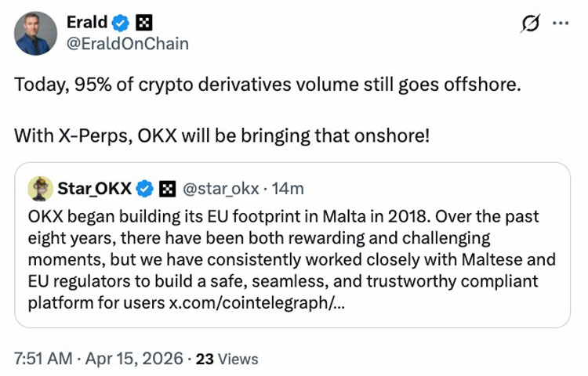Click the Grok slashed-circle icon

coord(530,23)
